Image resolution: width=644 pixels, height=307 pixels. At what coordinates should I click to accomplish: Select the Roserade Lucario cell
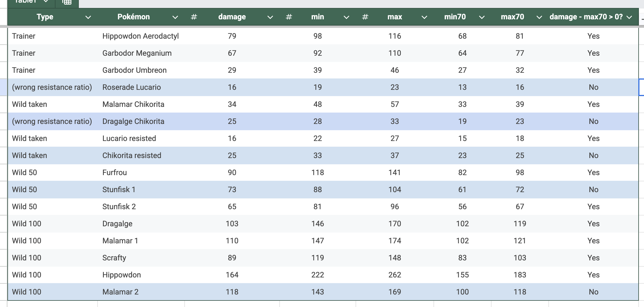[x=131, y=87]
